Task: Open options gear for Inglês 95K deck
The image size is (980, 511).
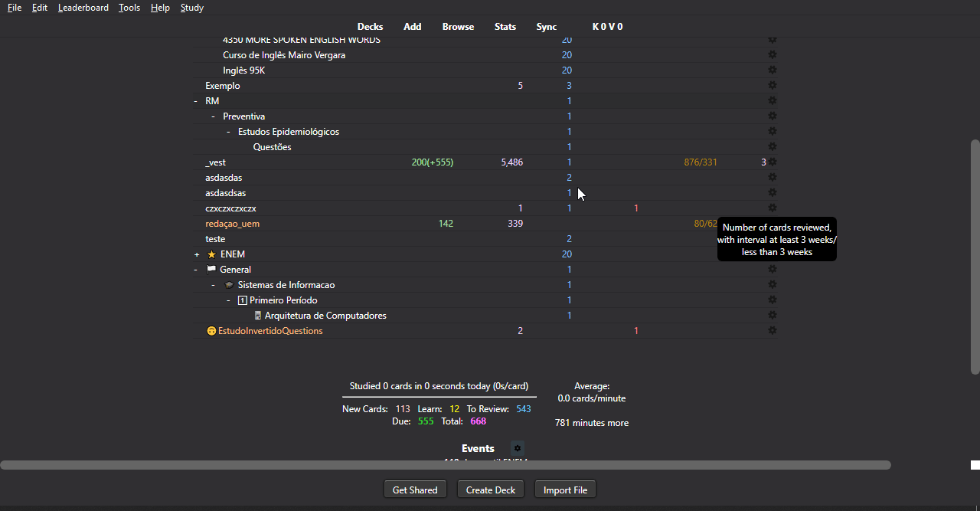Action: pyautogui.click(x=773, y=70)
